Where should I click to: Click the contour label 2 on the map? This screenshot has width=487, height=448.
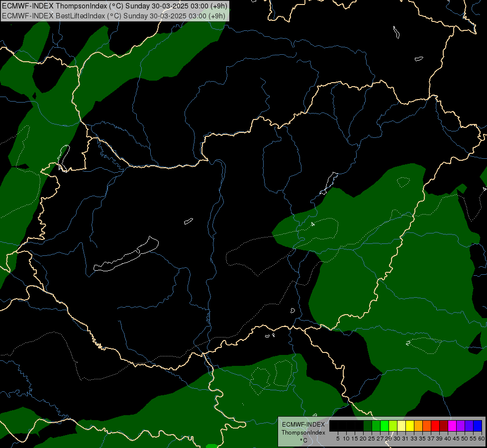pyautogui.click(x=408, y=343)
